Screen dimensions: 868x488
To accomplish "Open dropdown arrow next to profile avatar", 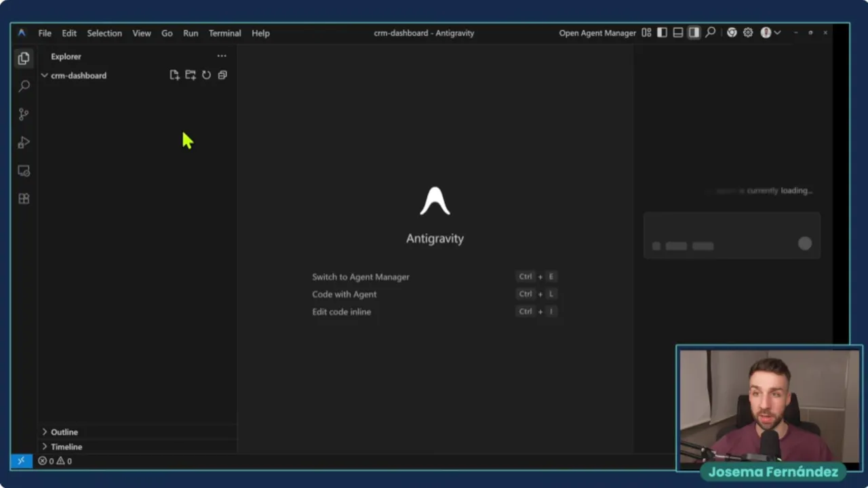I will tap(777, 33).
